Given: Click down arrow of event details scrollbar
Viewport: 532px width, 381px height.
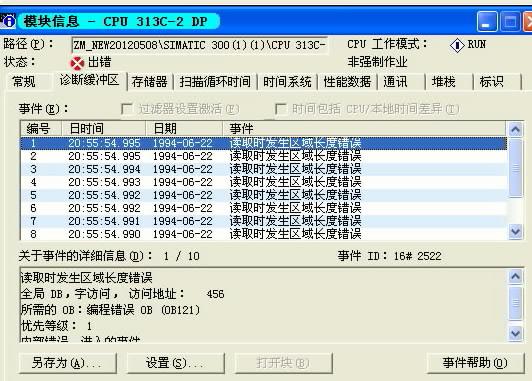Looking at the screenshot, I should click(x=515, y=333).
